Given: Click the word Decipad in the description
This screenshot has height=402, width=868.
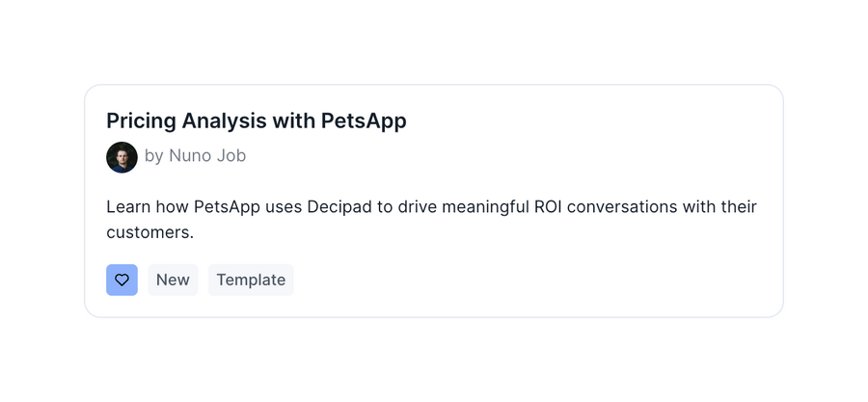Looking at the screenshot, I should [x=340, y=207].
